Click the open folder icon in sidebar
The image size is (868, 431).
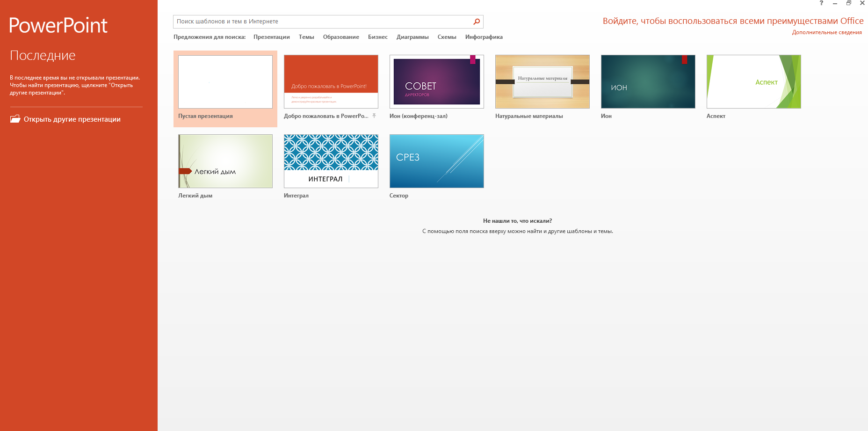(x=15, y=119)
